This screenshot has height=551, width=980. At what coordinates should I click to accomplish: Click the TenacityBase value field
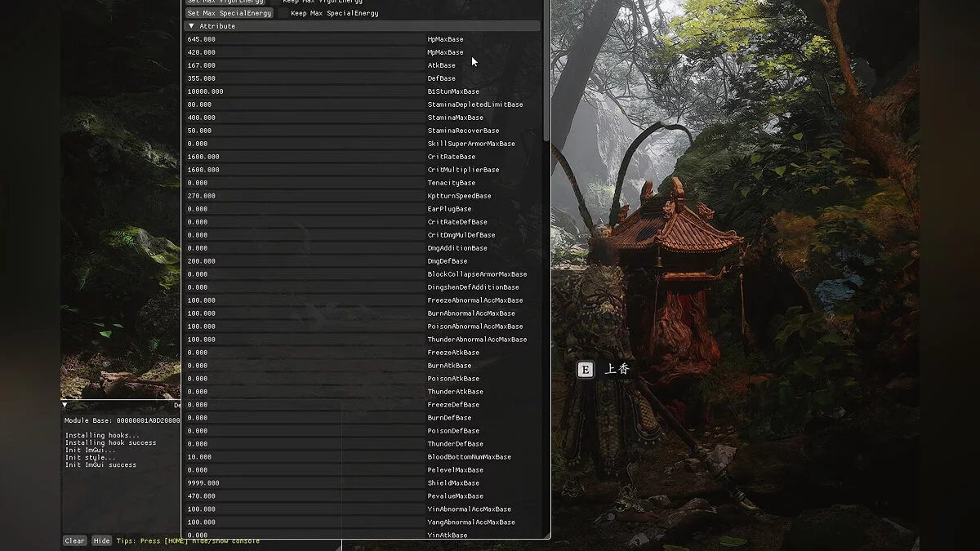(304, 183)
